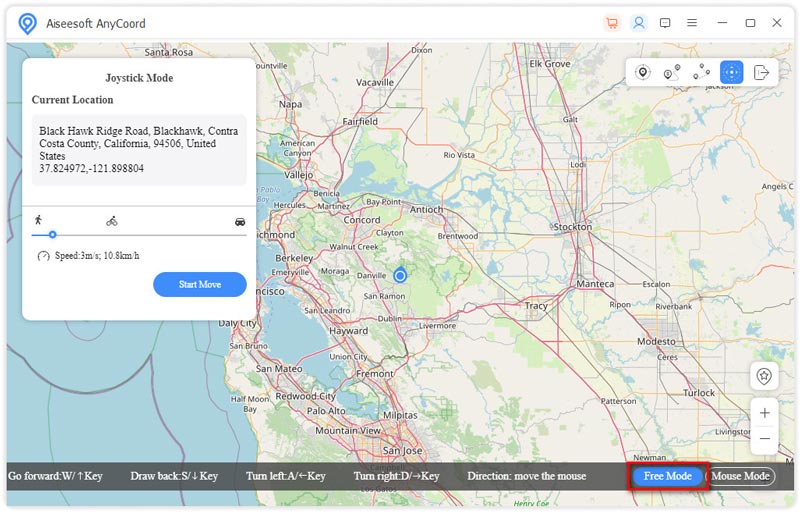Click the blue location marker on map

tap(400, 276)
